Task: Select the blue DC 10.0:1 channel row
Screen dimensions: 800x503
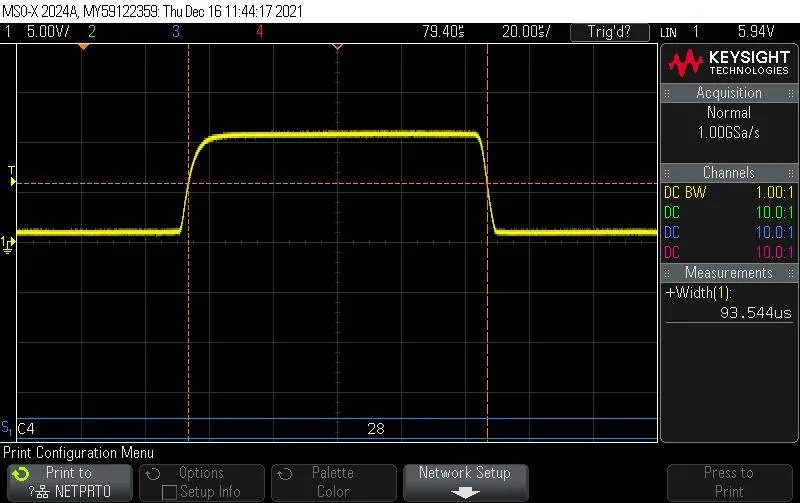Action: tap(729, 233)
